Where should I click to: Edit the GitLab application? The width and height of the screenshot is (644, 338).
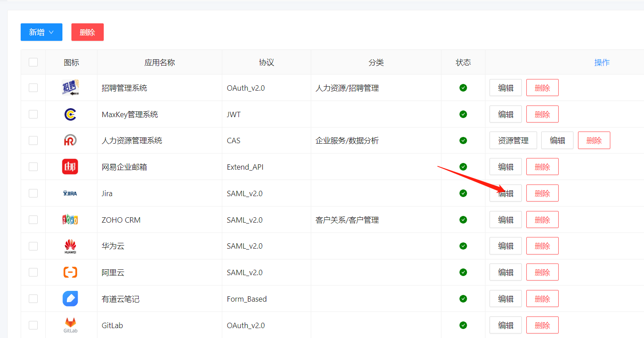click(506, 325)
